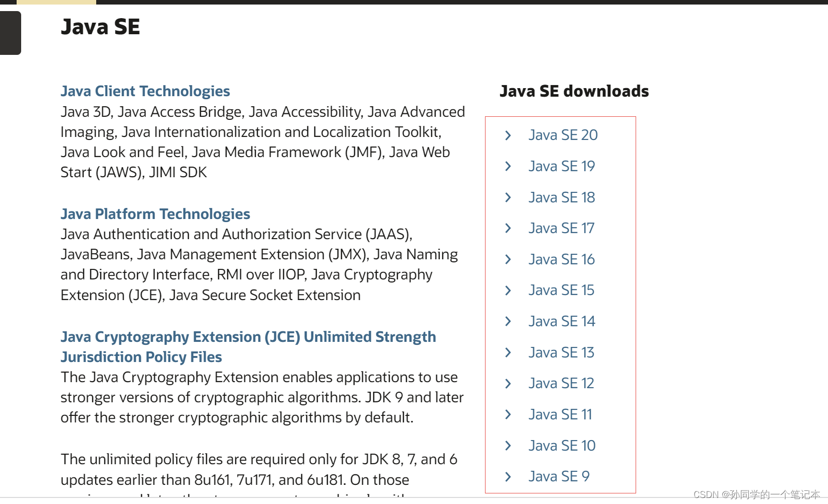Expand the chevron beside Java SE 12
The image size is (828, 504).
coord(508,384)
